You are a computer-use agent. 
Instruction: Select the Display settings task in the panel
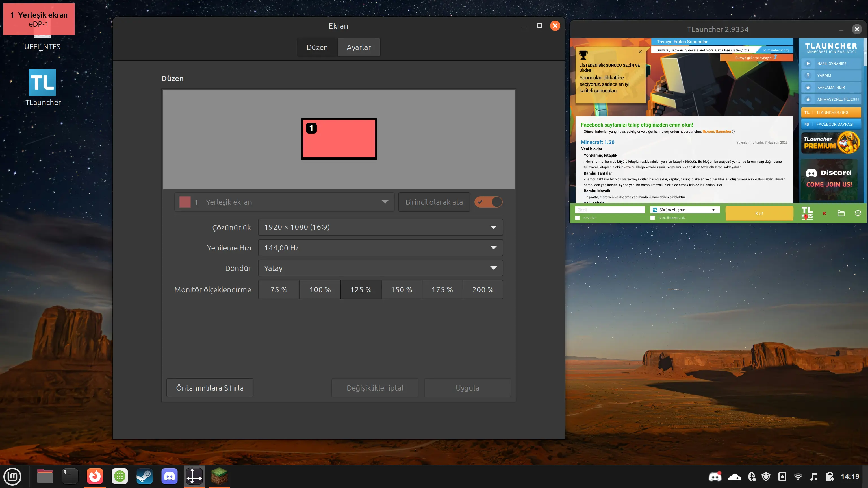pos(194,476)
